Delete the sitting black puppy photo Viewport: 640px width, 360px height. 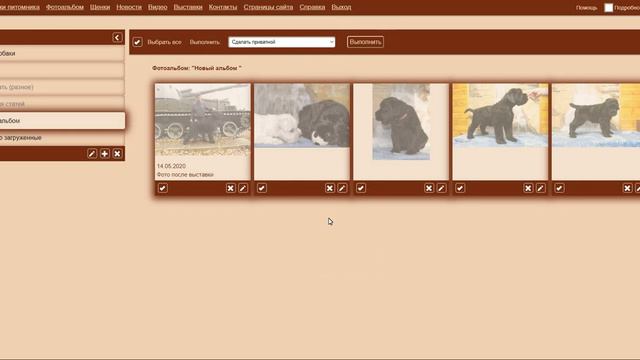pos(429,188)
